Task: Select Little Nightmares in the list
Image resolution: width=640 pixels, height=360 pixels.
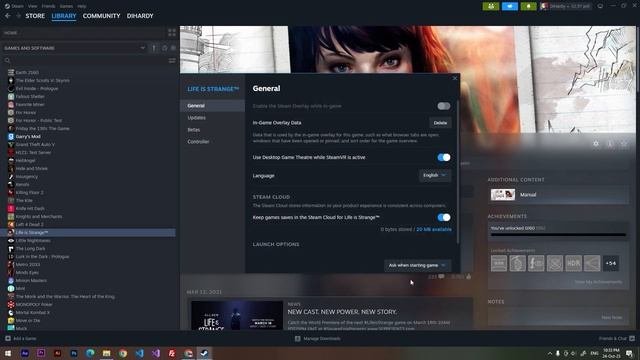Action: [33, 240]
